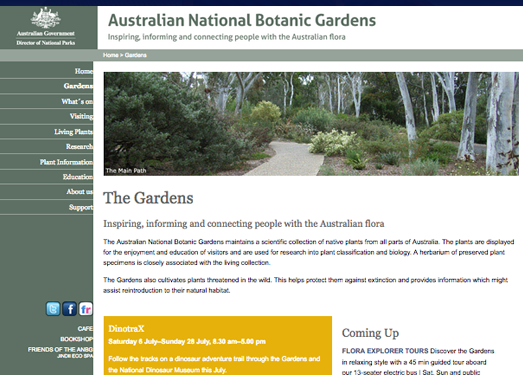This screenshot has width=523, height=375.
Task: Open the BOOKSHOP link
Action: (76, 339)
